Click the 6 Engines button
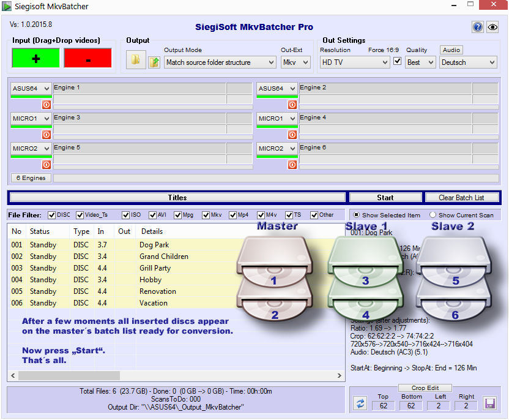509x420 pixels. coord(31,178)
